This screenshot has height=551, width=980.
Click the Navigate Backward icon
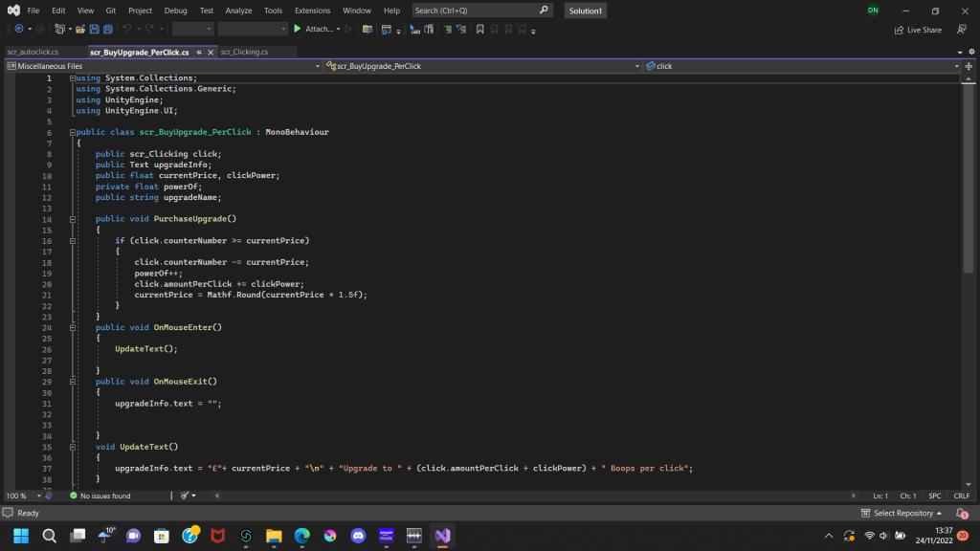[19, 30]
